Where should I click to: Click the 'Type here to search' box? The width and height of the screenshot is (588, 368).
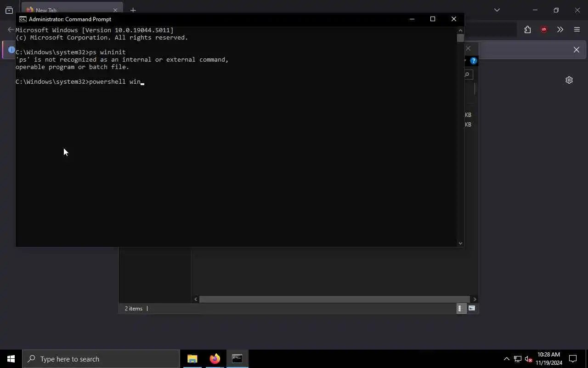101,359
